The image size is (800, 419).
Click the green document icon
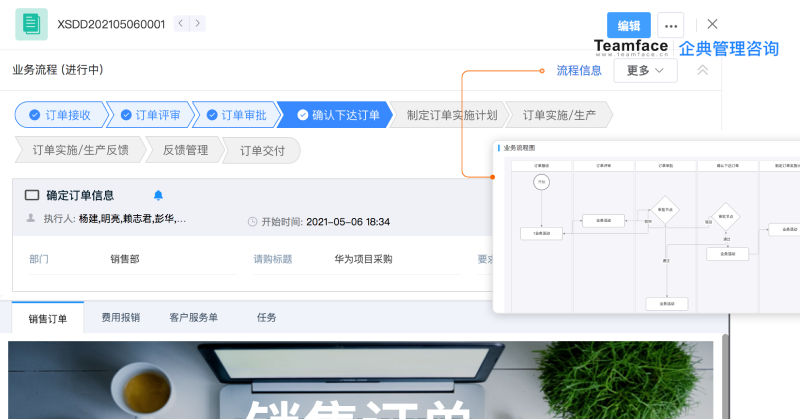[x=31, y=23]
